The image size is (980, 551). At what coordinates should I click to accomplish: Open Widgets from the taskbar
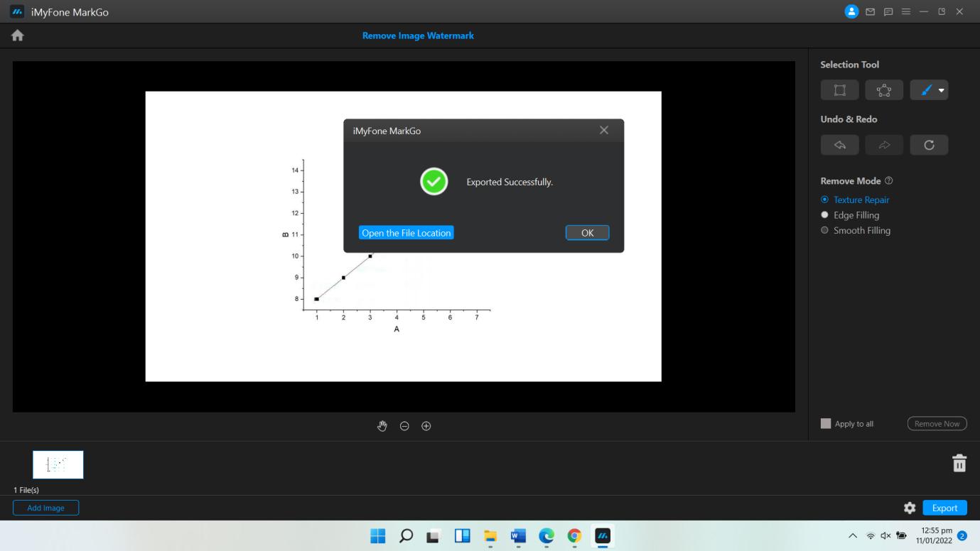tap(462, 536)
